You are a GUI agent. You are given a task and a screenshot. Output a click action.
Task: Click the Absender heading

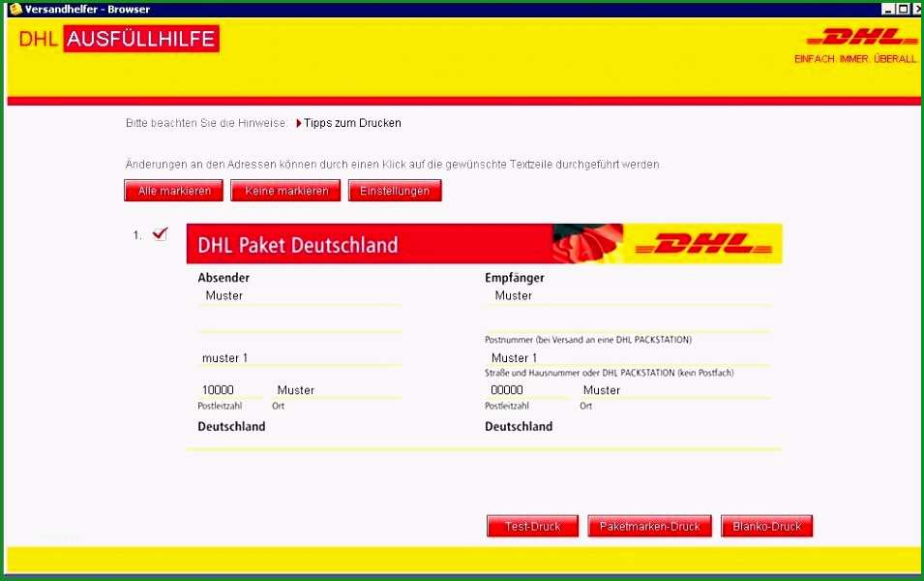pos(224,278)
